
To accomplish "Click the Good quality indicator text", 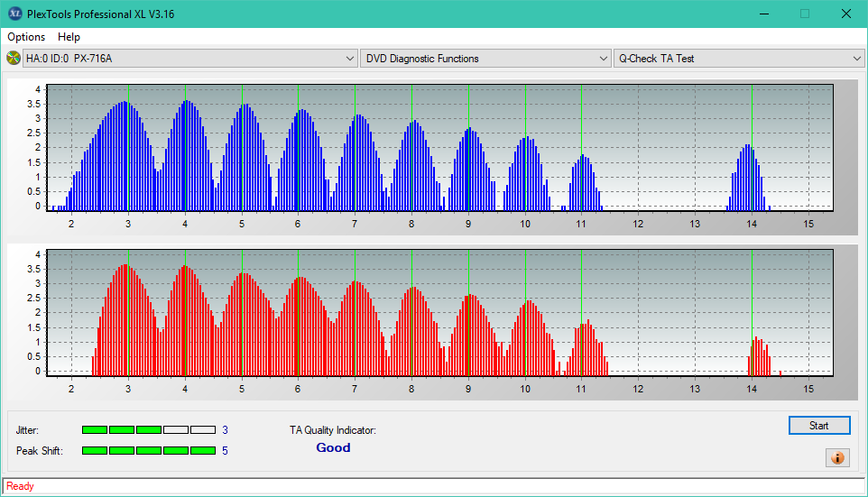I will click(333, 447).
